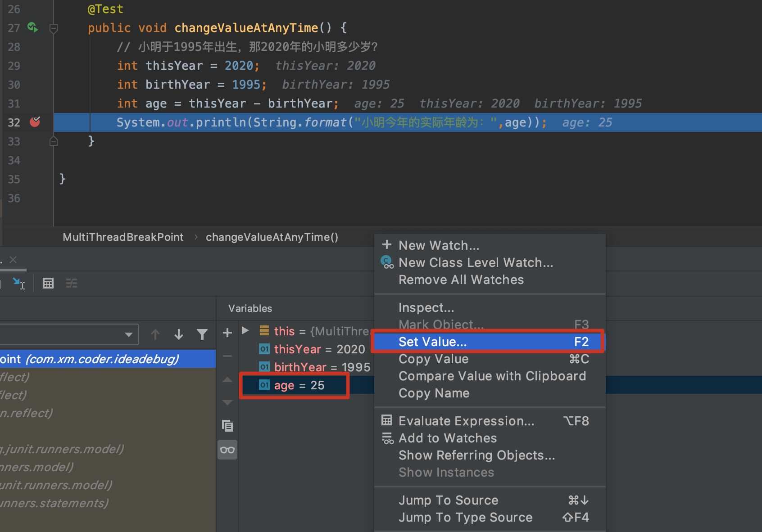The image size is (762, 532).
Task: Open the Evaluate Expression calculator toolbar icon
Action: 48,283
